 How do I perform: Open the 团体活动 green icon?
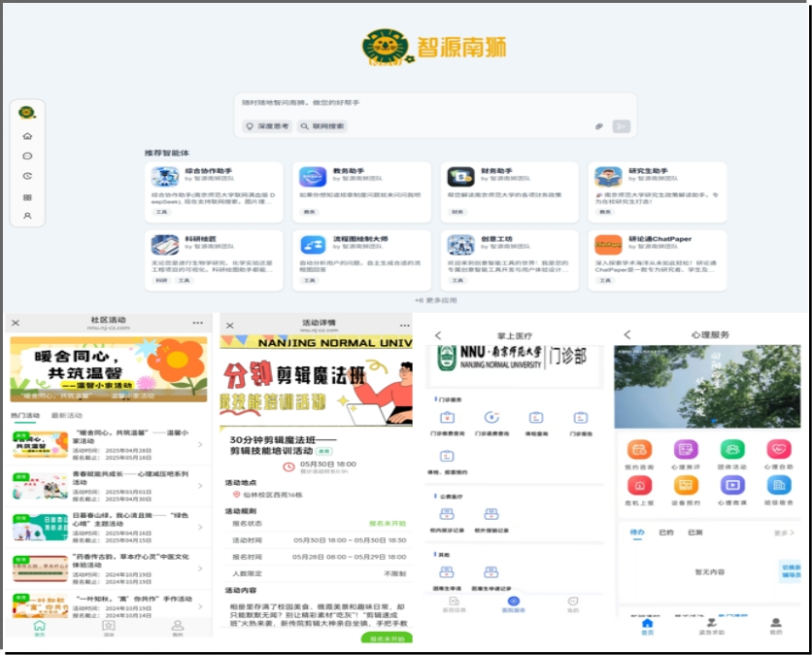coord(732,450)
